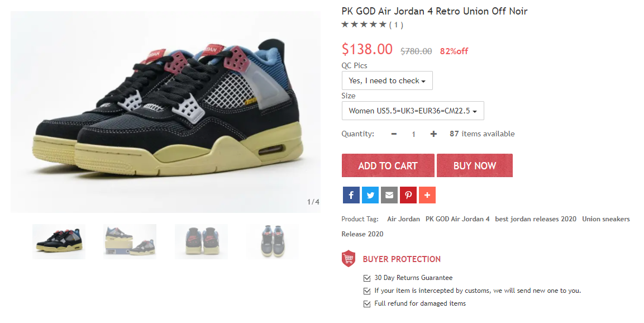Viewport: 644px width, 323px height.
Task: Select the shoe box thumbnail image
Action: pos(130,241)
